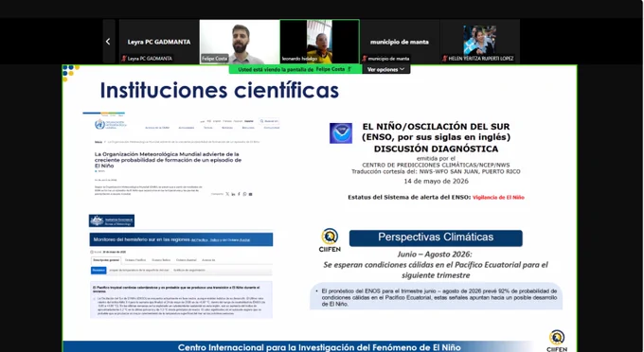Click the Facebook share icon on WMO article
Viewport: 644px width, 352px height.
(239, 194)
